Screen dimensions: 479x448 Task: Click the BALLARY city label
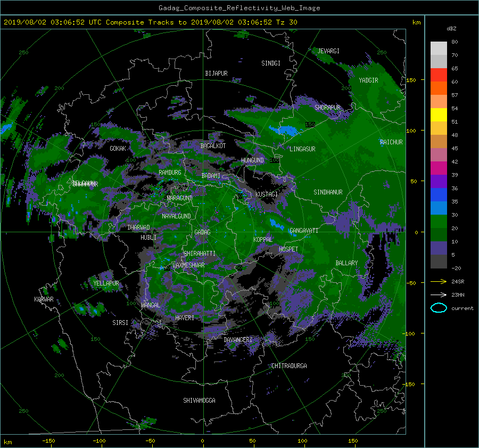point(346,263)
